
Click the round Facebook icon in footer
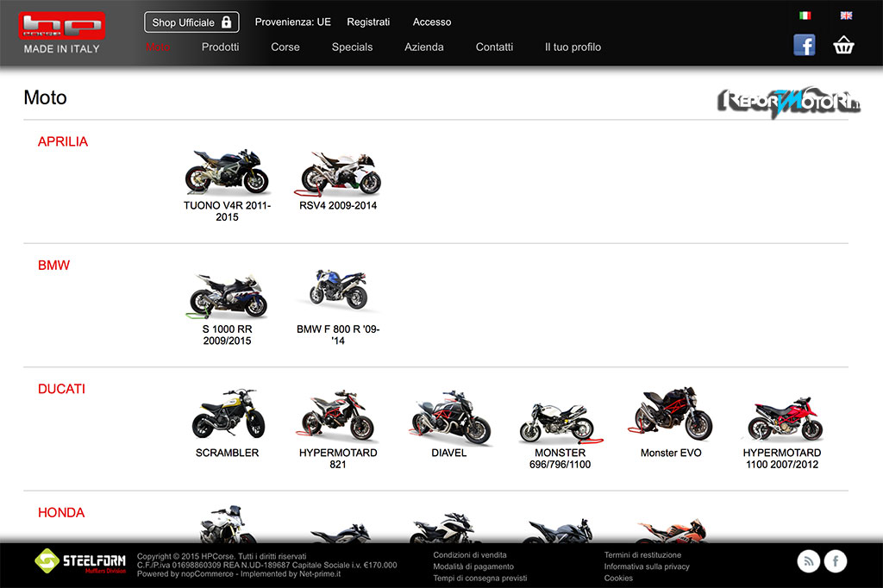point(835,562)
